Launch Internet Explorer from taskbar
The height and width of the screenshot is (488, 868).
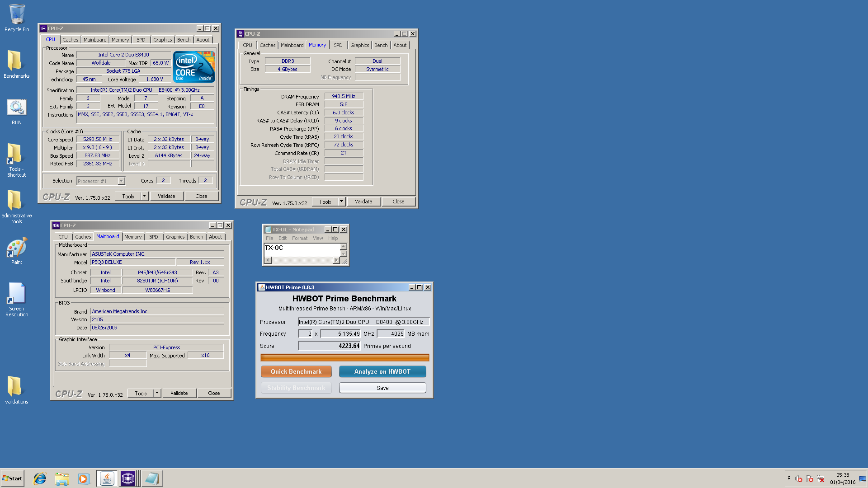pos(40,479)
